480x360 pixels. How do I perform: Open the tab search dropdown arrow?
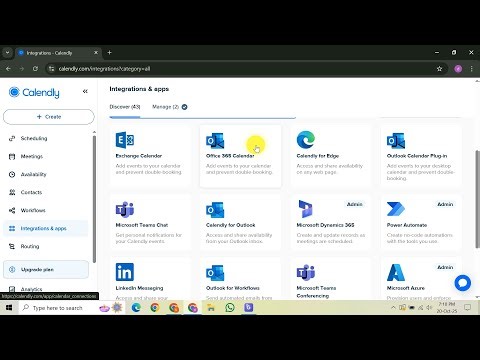click(x=7, y=53)
